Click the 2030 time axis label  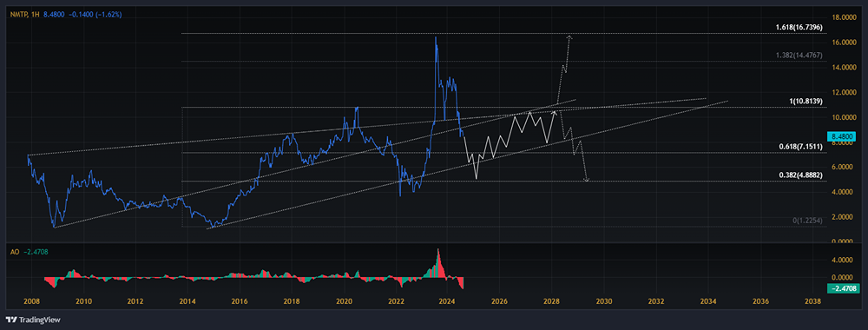tap(603, 301)
